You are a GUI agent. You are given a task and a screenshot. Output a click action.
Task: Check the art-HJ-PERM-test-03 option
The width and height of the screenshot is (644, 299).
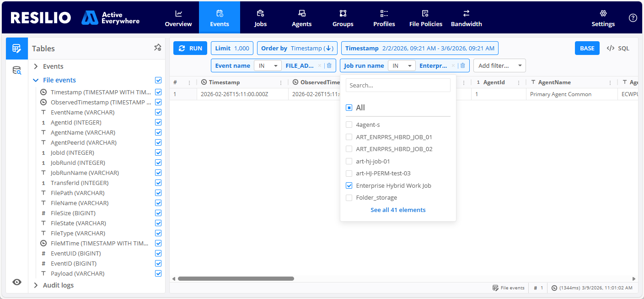(x=349, y=173)
